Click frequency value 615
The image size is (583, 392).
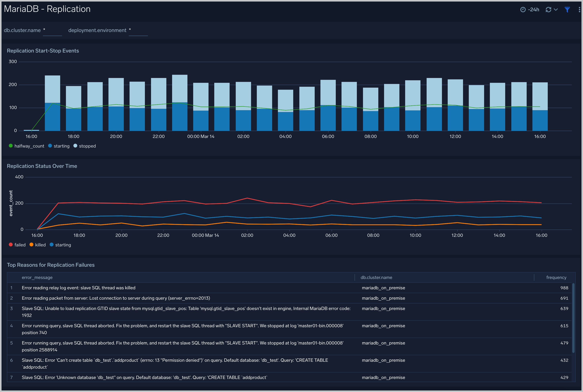[564, 326]
